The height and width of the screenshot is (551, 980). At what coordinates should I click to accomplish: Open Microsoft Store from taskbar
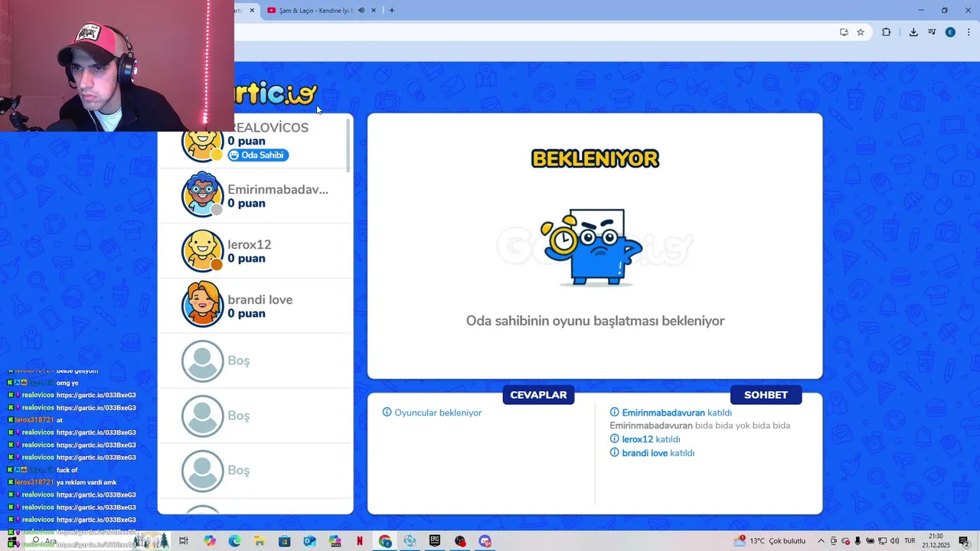click(284, 541)
